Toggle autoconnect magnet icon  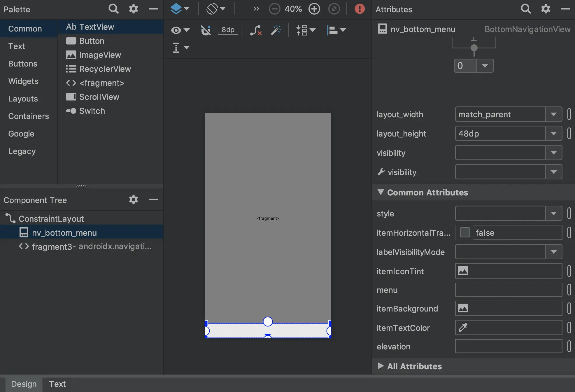[206, 30]
